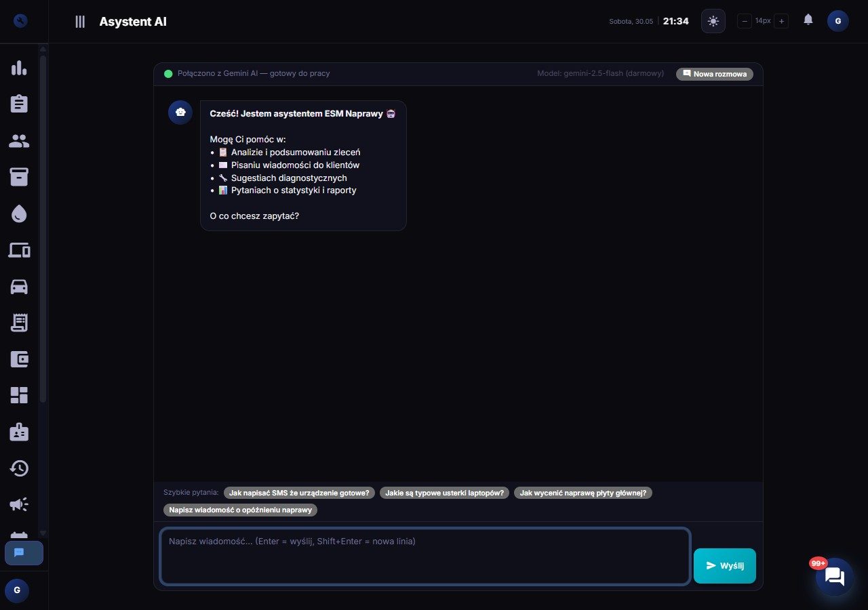Pick quick question about naprawę płyty głównej
This screenshot has width=868, height=610.
click(x=583, y=493)
